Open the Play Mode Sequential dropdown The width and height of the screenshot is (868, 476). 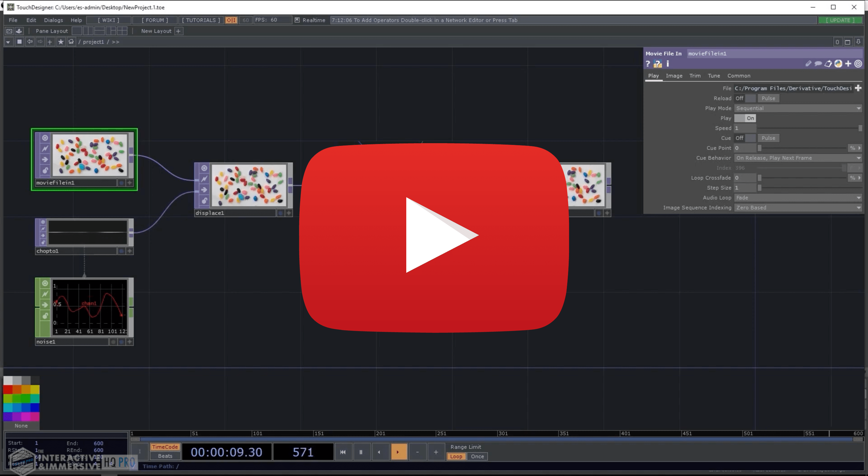pyautogui.click(x=797, y=108)
